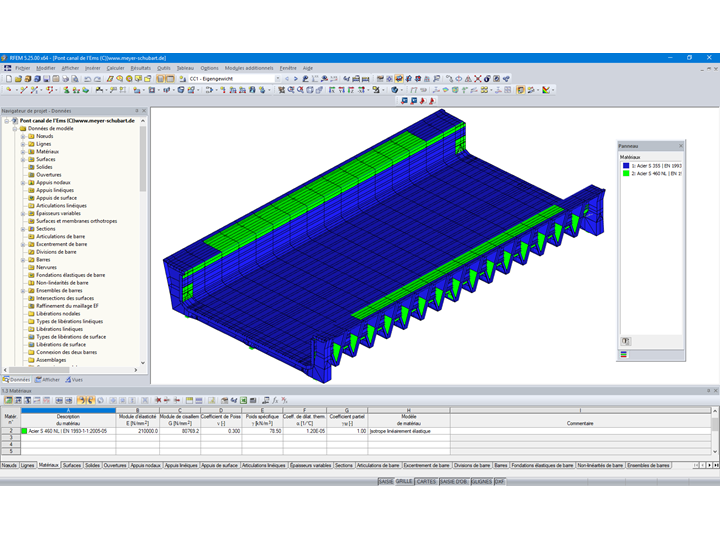The image size is (720, 540).
Task: Click the rightmost red flag icon in floating toolbar
Action: click(x=432, y=101)
